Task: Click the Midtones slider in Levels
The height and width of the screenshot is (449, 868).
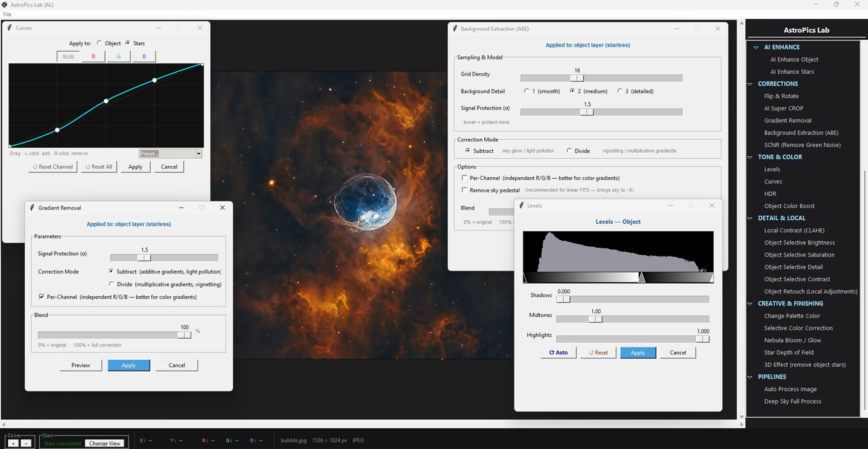Action: point(595,319)
